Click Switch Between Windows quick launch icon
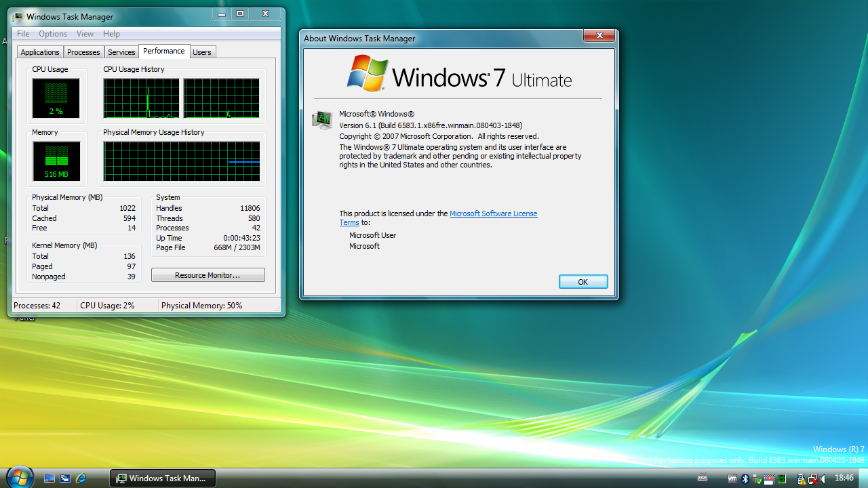Image resolution: width=868 pixels, height=488 pixels. [65, 478]
